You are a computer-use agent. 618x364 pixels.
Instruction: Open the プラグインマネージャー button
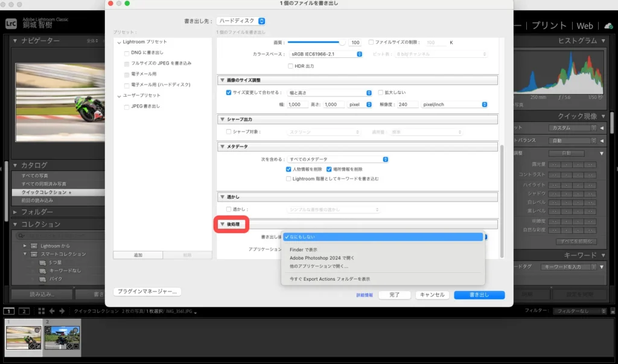[x=147, y=292]
